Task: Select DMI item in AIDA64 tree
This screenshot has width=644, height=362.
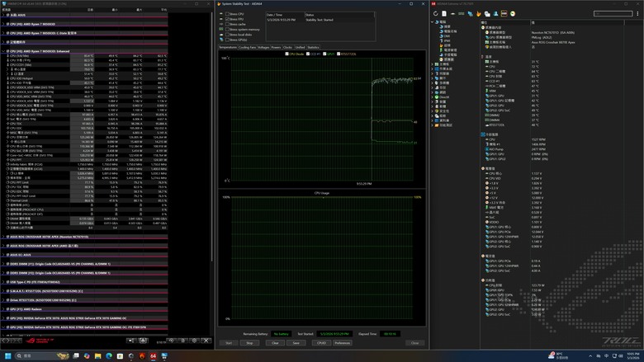Action: (447, 36)
